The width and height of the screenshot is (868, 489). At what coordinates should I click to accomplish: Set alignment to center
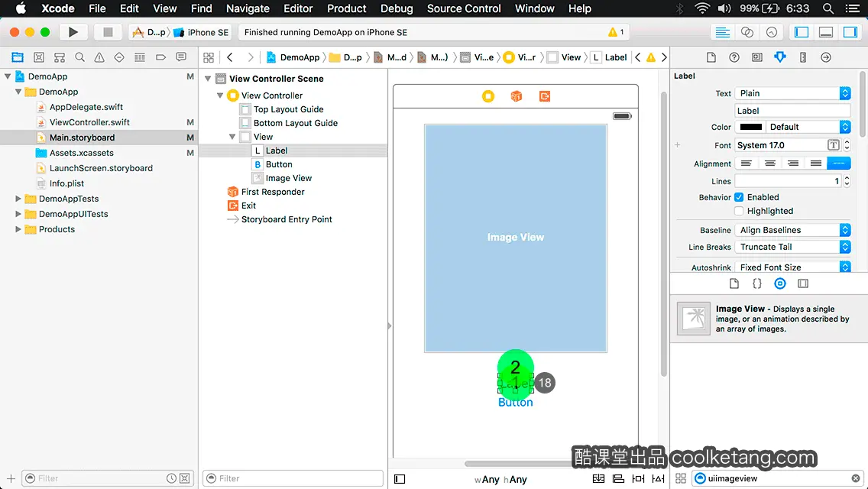[769, 164]
